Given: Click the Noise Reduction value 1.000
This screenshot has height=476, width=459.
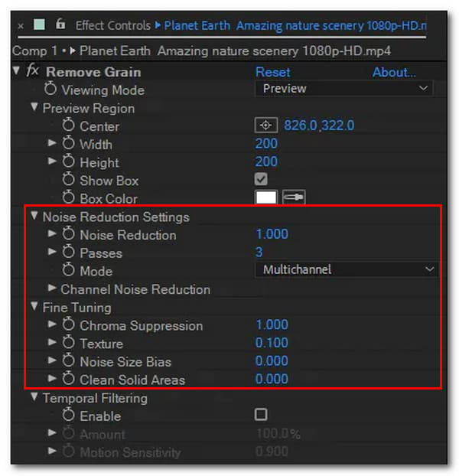Looking at the screenshot, I should (x=272, y=234).
